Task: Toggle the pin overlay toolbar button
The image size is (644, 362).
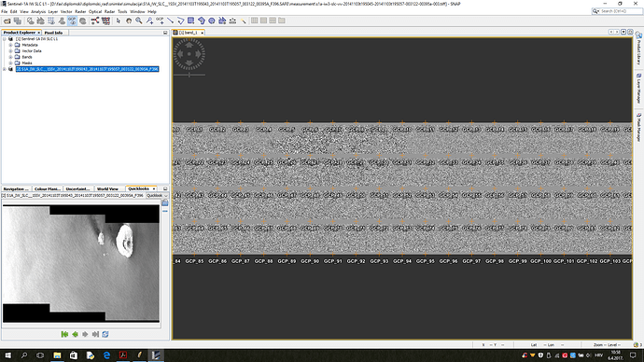Action: 62,21
